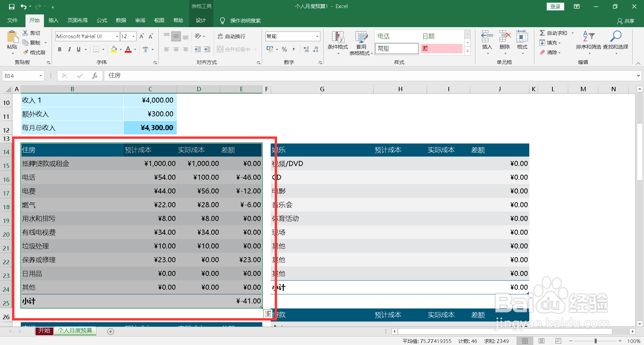Increase font size with the large A icon
This screenshot has height=345, width=644.
click(142, 36)
